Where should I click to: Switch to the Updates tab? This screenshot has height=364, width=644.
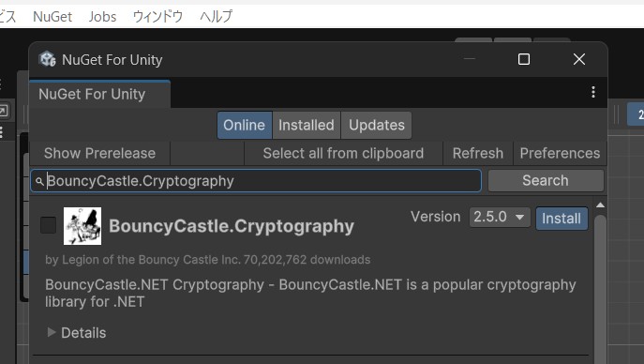tap(377, 125)
